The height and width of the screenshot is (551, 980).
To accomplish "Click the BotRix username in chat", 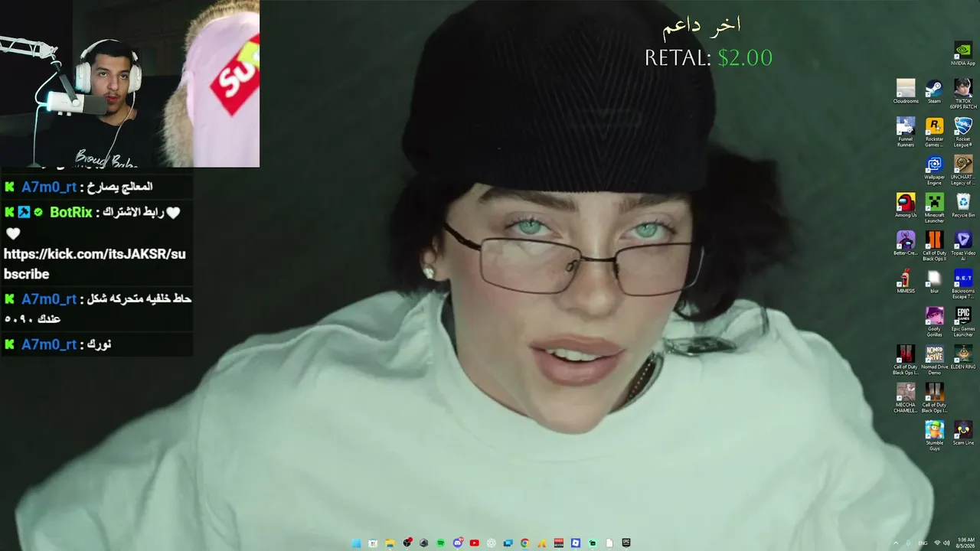I will click(70, 212).
